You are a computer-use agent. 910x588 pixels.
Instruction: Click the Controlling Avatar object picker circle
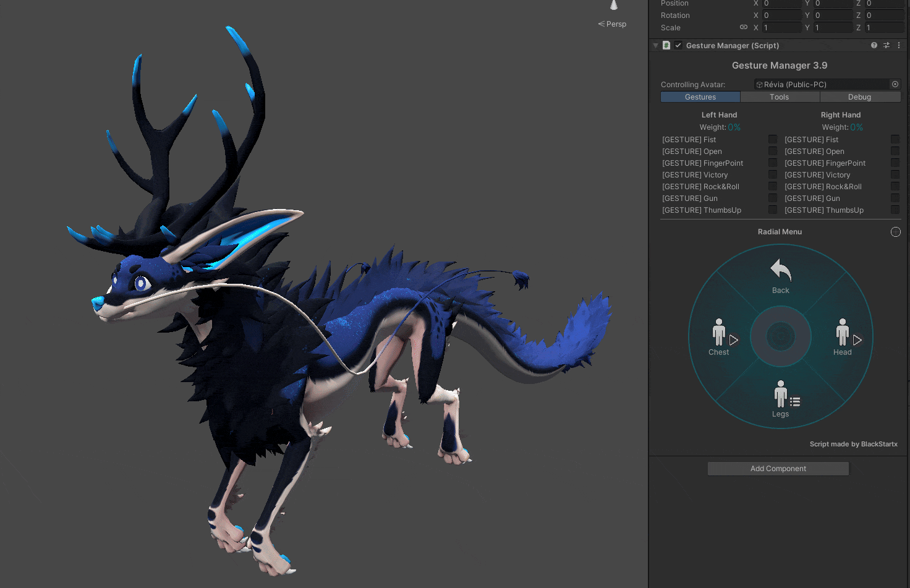895,84
